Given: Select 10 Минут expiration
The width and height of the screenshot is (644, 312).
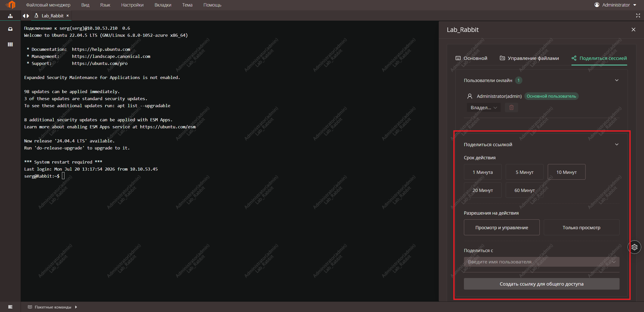Looking at the screenshot, I should (x=566, y=172).
